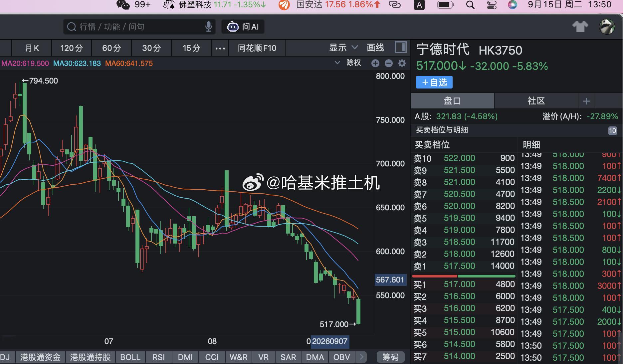
Task: Open 同花顺F10 company info
Action: pyautogui.click(x=257, y=48)
